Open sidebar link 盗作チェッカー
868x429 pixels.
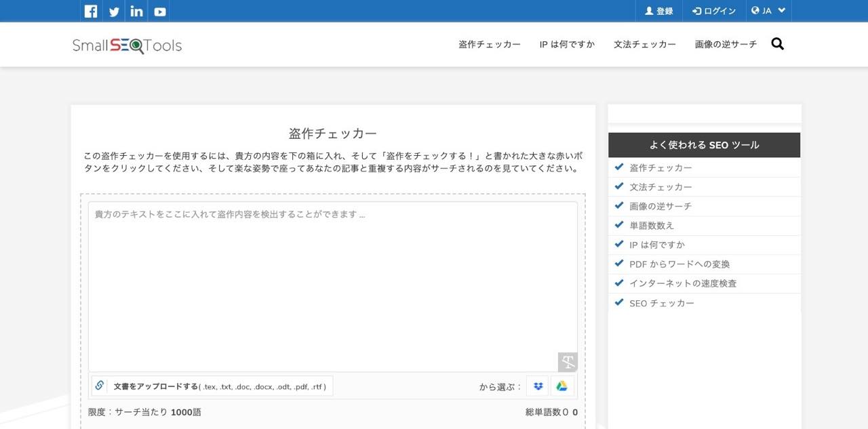click(660, 167)
